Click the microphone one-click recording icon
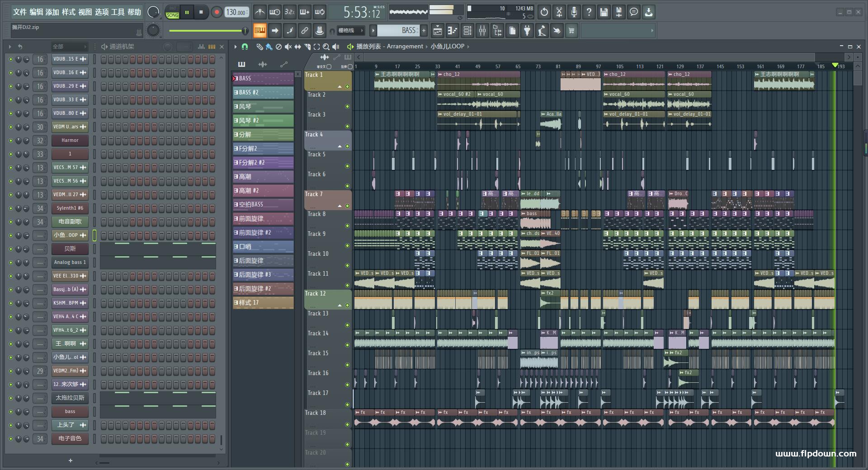868x470 pixels. tap(574, 12)
